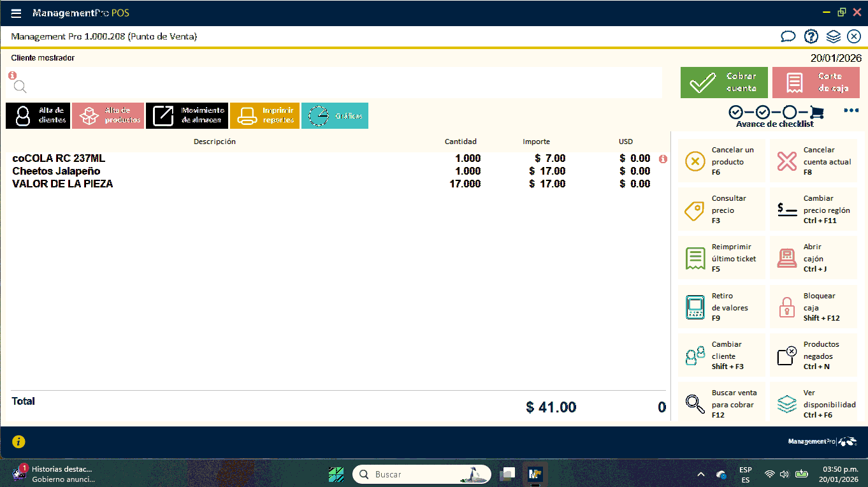Click the layers stack icon in header
The width and height of the screenshot is (868, 487).
click(x=833, y=37)
